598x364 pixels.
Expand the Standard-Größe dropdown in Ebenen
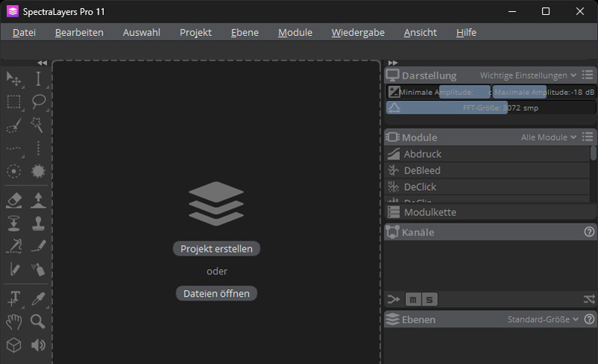pos(543,320)
